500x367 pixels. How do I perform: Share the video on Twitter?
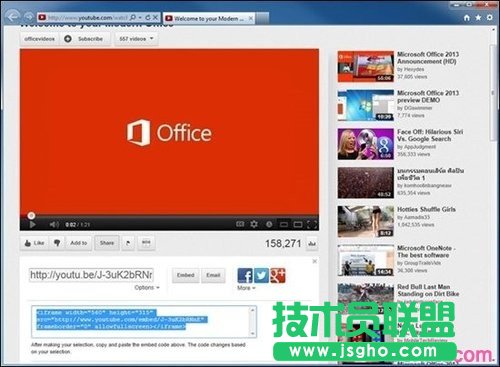[261, 276]
